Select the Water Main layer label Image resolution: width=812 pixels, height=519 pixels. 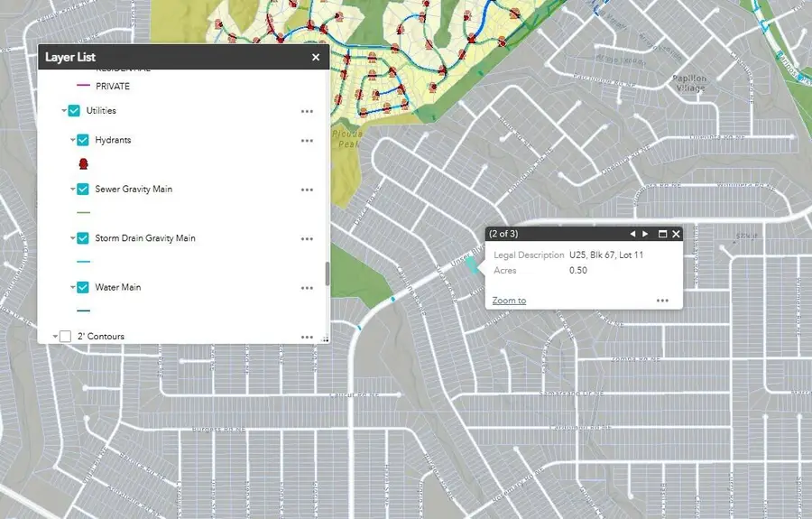point(118,287)
